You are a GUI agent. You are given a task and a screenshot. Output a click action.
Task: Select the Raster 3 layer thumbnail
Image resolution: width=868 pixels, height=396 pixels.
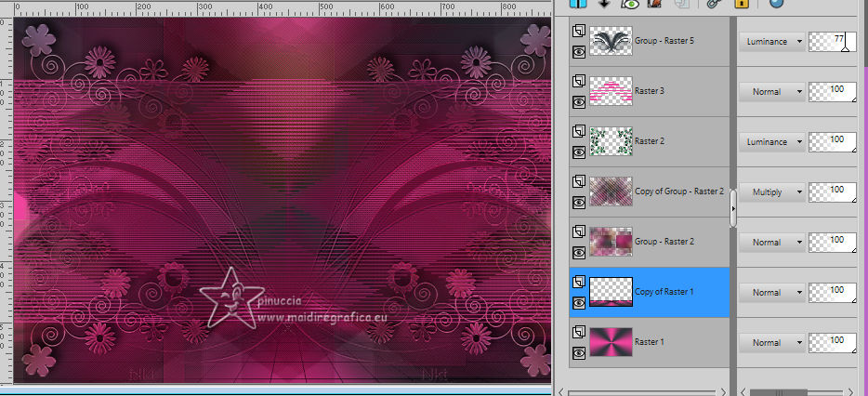pyautogui.click(x=612, y=91)
